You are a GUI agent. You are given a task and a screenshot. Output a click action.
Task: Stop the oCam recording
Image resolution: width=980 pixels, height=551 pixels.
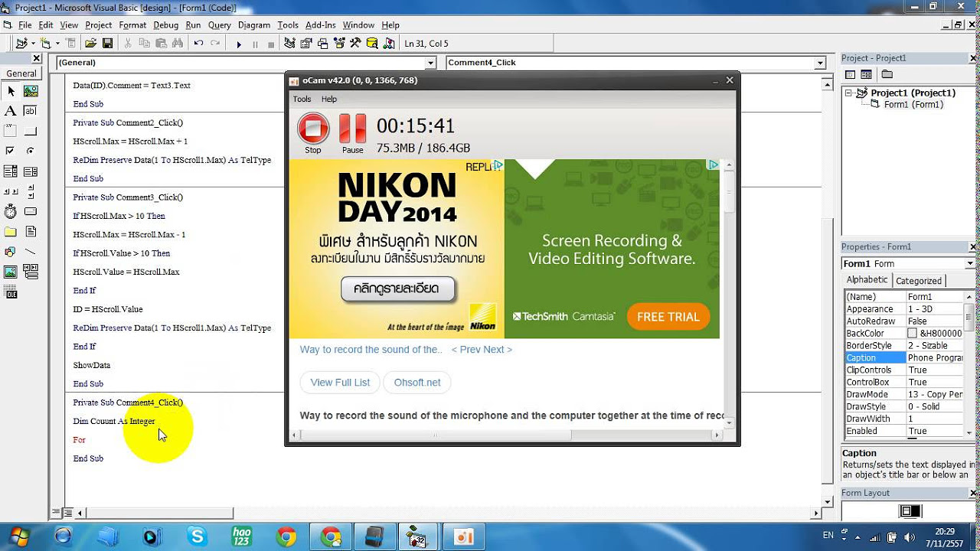(313, 133)
